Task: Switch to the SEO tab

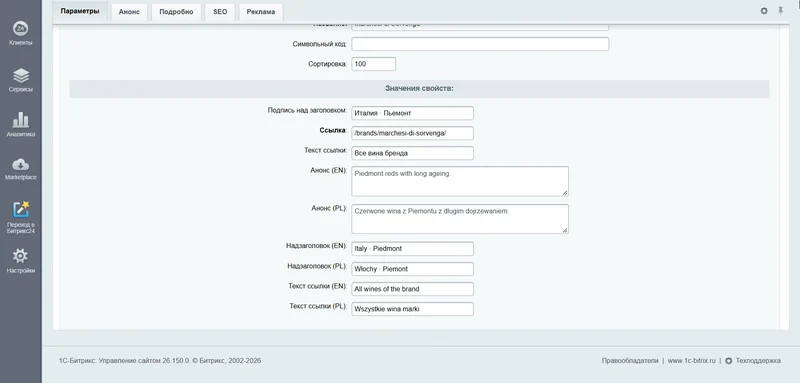Action: tap(220, 12)
